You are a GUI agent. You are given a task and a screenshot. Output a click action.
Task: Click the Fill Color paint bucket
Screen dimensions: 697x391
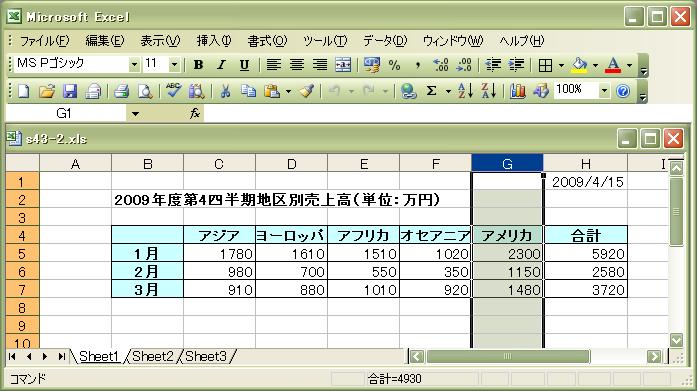click(579, 65)
